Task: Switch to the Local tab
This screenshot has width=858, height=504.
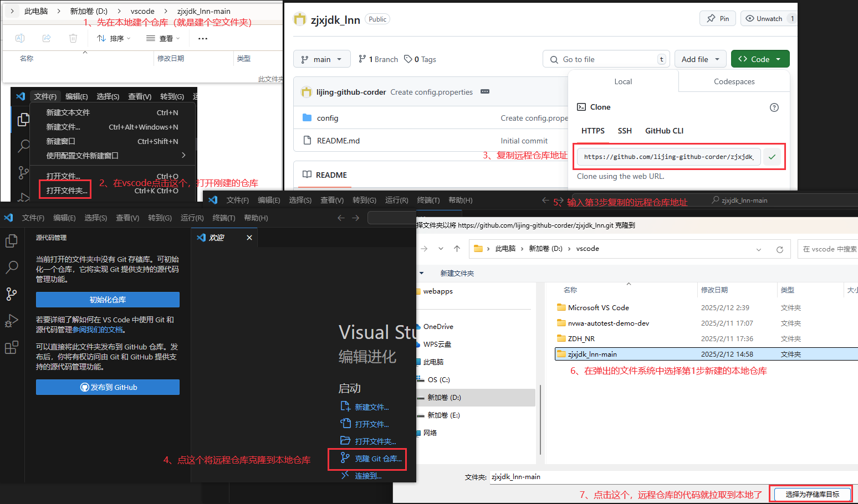Action: point(623,81)
